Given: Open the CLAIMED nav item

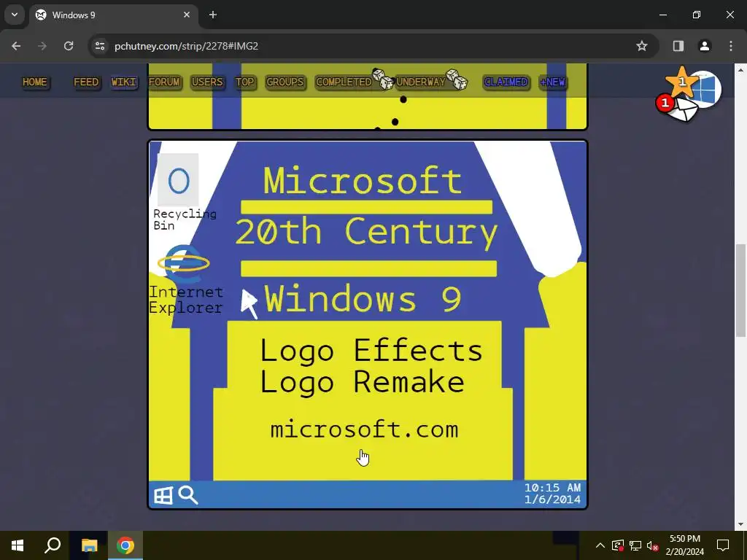Looking at the screenshot, I should [x=506, y=82].
